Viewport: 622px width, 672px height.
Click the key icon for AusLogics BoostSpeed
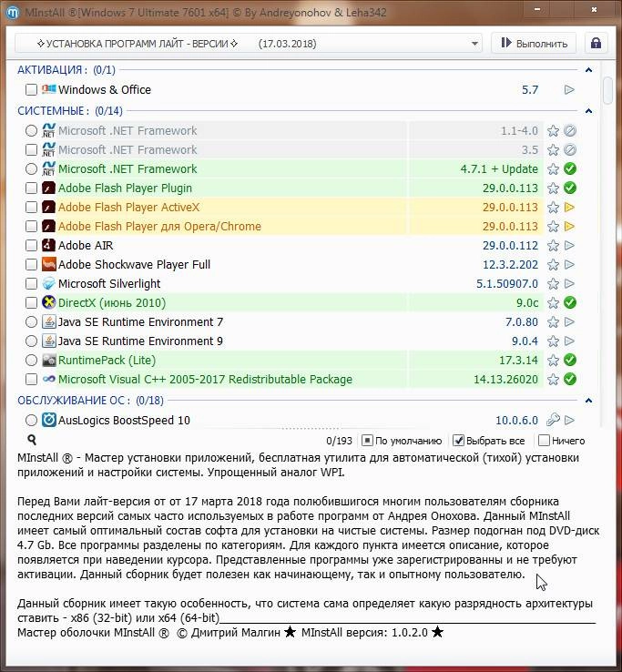click(553, 420)
